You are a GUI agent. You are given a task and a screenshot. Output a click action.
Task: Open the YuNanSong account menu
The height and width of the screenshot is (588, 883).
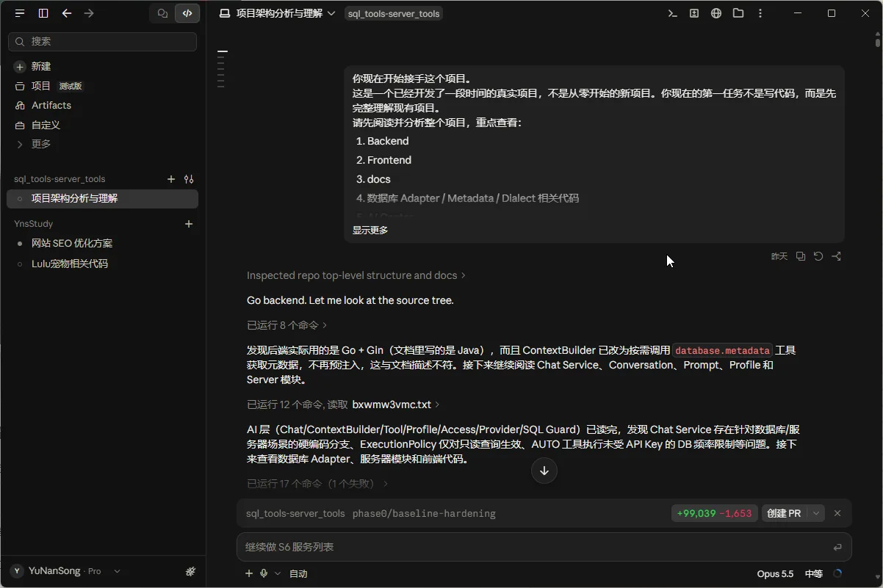click(65, 571)
